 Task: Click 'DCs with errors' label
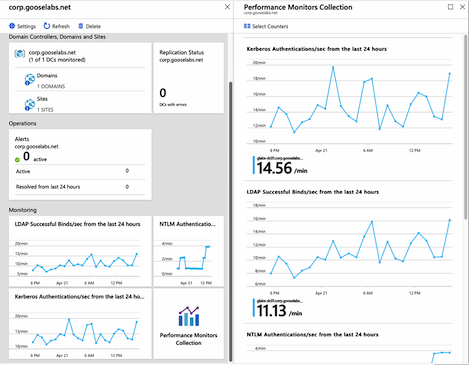point(173,105)
